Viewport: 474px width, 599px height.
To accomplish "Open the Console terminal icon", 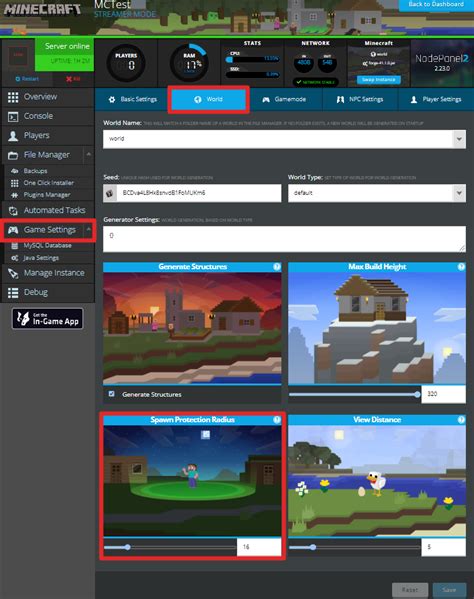I will [x=13, y=117].
